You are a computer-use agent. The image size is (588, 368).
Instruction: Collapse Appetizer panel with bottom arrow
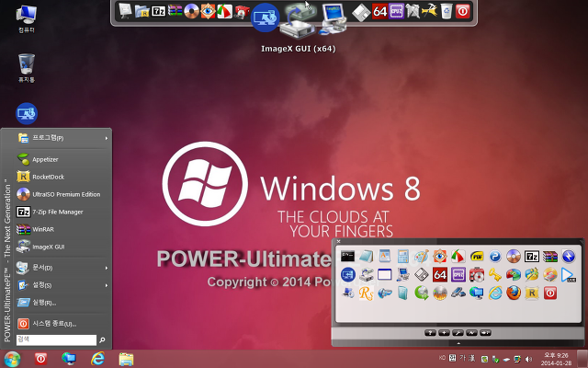coord(458,343)
